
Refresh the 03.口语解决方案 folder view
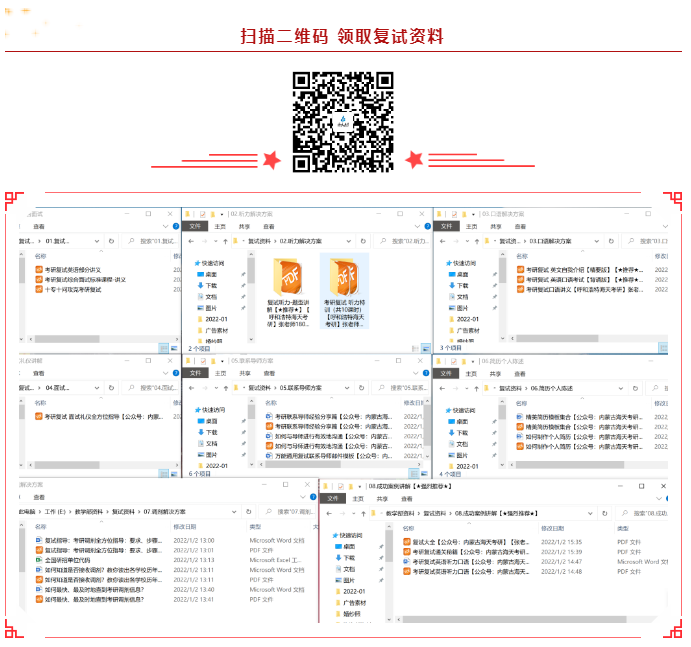(611, 241)
